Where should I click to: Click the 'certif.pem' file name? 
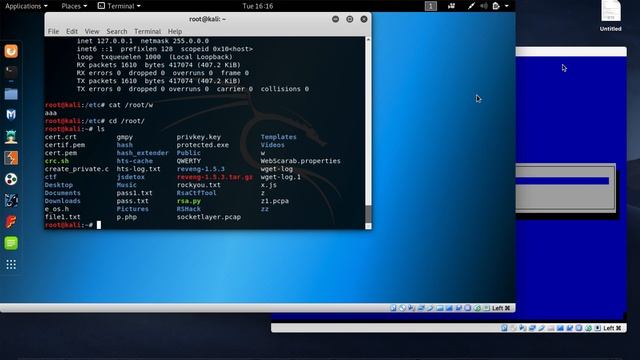tap(64, 145)
